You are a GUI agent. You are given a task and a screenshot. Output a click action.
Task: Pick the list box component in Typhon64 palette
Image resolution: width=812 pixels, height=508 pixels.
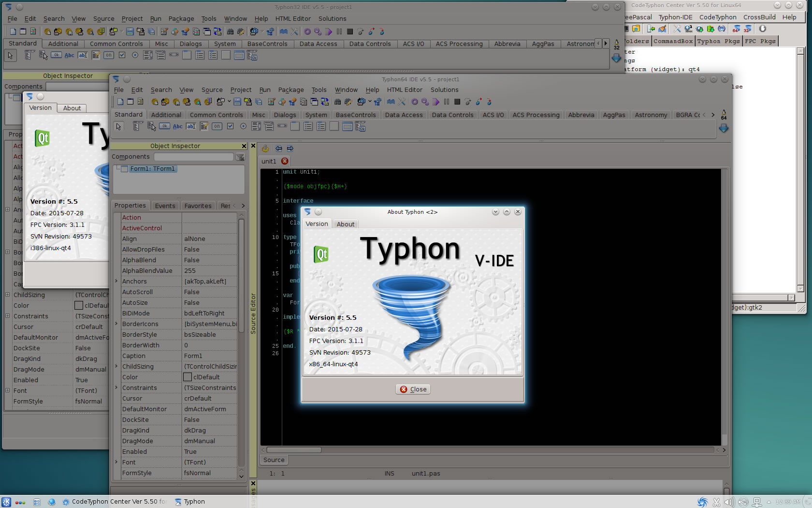coord(256,126)
